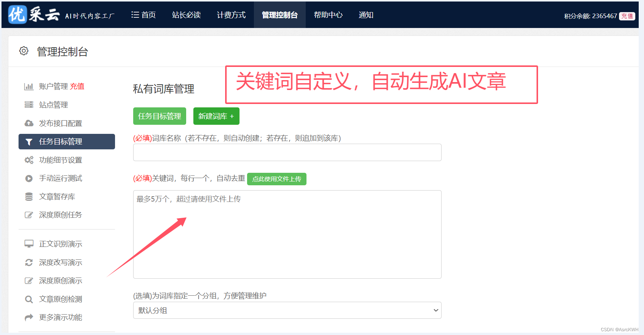Screen dimensions: 644x335
Task: Open 账户管理 in the sidebar
Action: click(53, 87)
